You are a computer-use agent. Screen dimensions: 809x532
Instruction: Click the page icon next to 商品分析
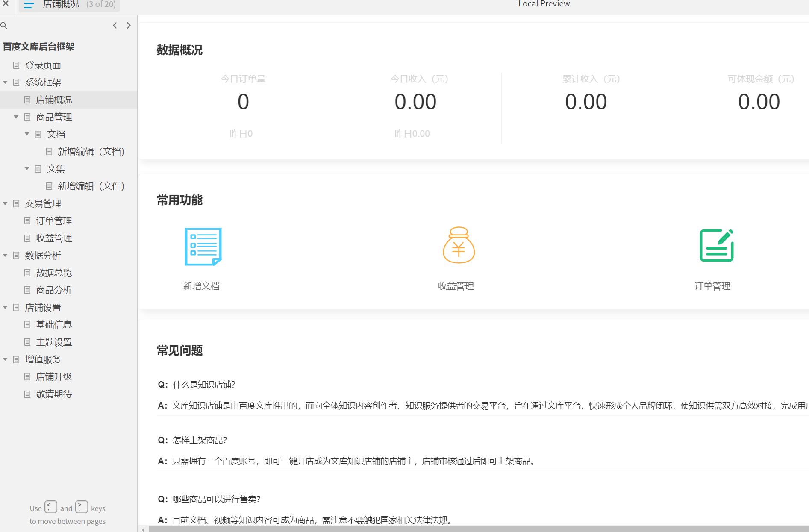click(27, 290)
